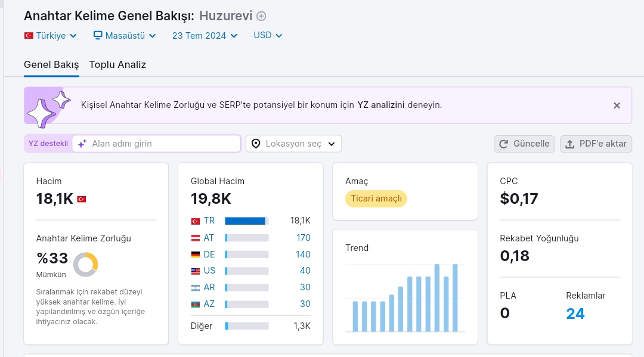Click the export icon on PDF'e aktar
This screenshot has width=644, height=357.
pos(569,144)
